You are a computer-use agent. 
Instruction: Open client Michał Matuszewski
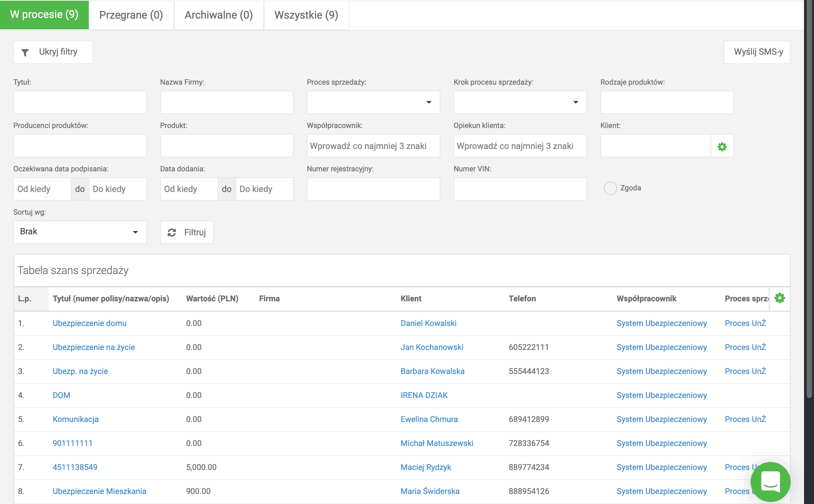pos(437,443)
